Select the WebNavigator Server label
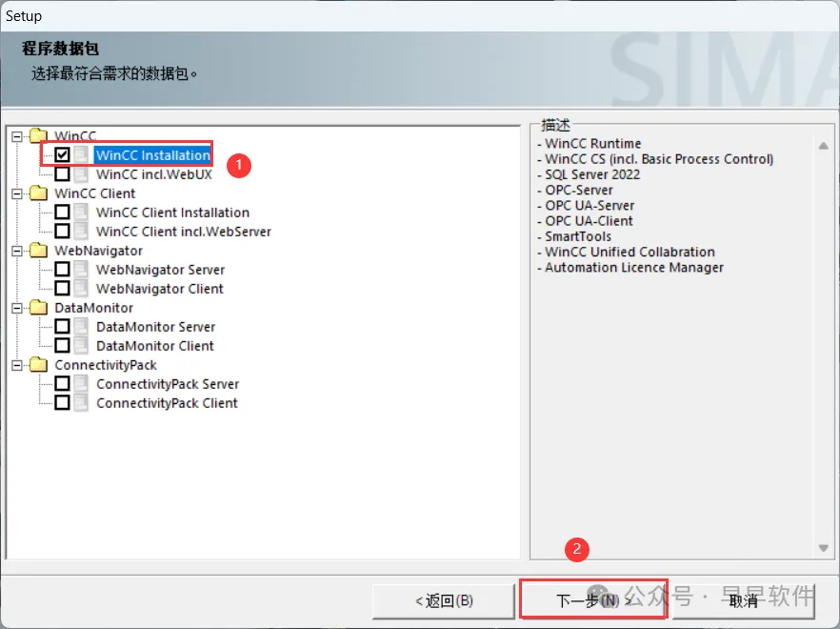The image size is (840, 629). (160, 270)
